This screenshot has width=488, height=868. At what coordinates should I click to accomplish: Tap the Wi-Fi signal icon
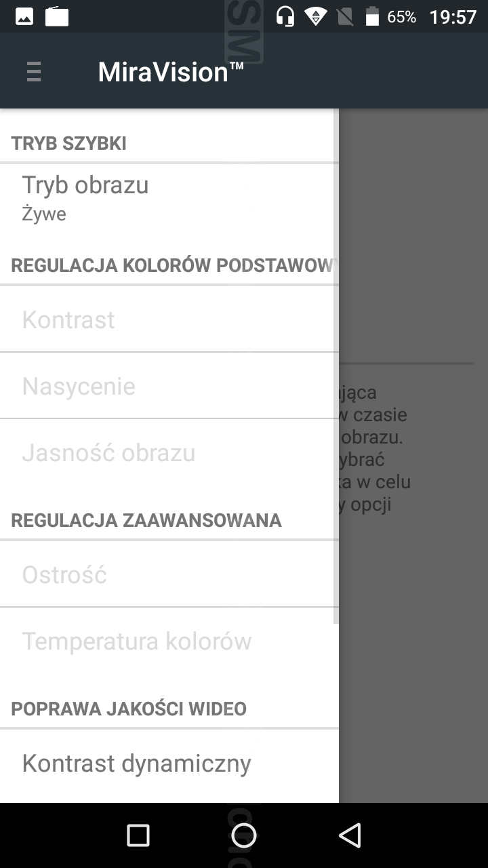tap(315, 16)
